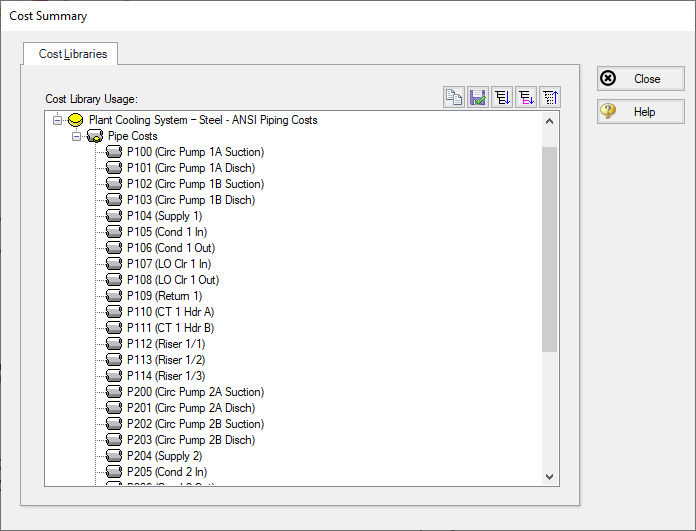Screen dimensions: 696x531
Task: Click the pipe icon beside P100 Circ Pump 1A Suction
Action: point(114,152)
